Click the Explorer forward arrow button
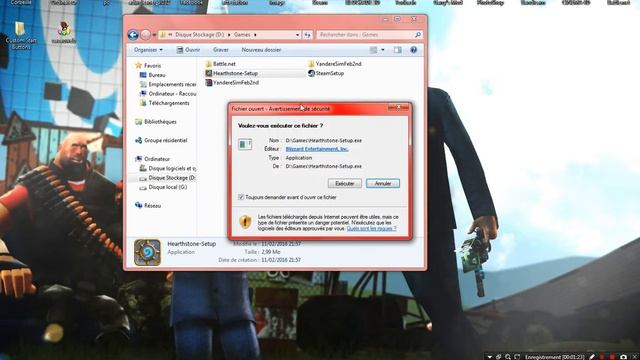The width and height of the screenshot is (640, 360). pyautogui.click(x=145, y=35)
